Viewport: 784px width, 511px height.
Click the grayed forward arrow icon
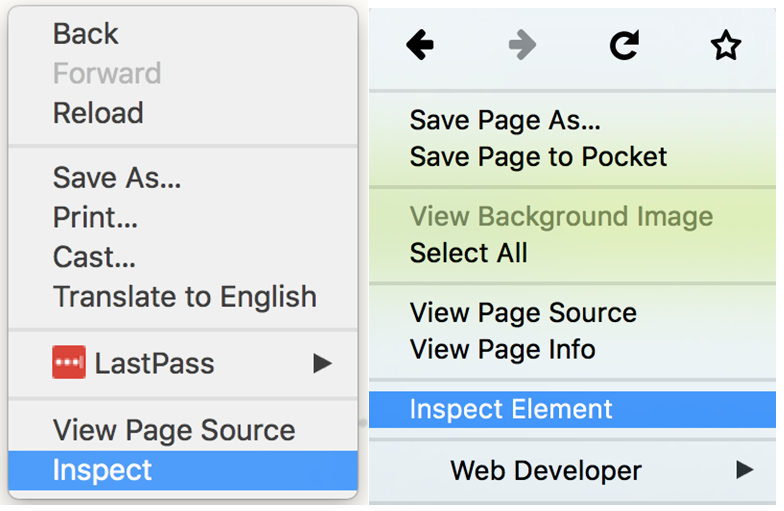[x=522, y=45]
